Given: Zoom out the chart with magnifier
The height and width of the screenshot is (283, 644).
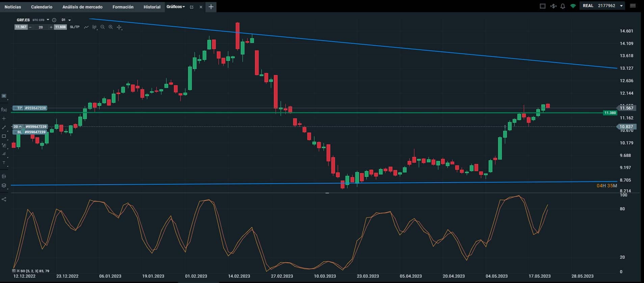Looking at the screenshot, I should pyautogui.click(x=103, y=27).
